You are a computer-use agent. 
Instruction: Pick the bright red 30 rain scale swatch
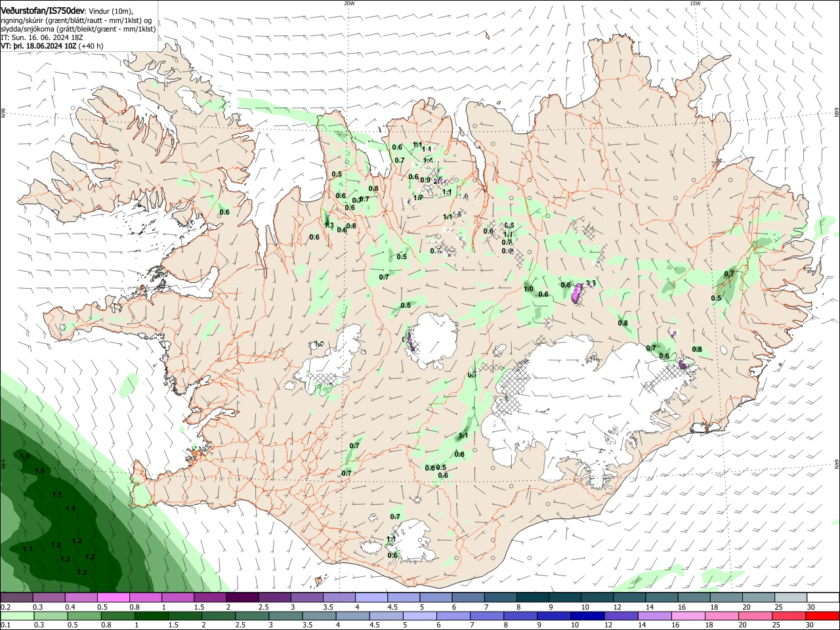[x=822, y=616]
